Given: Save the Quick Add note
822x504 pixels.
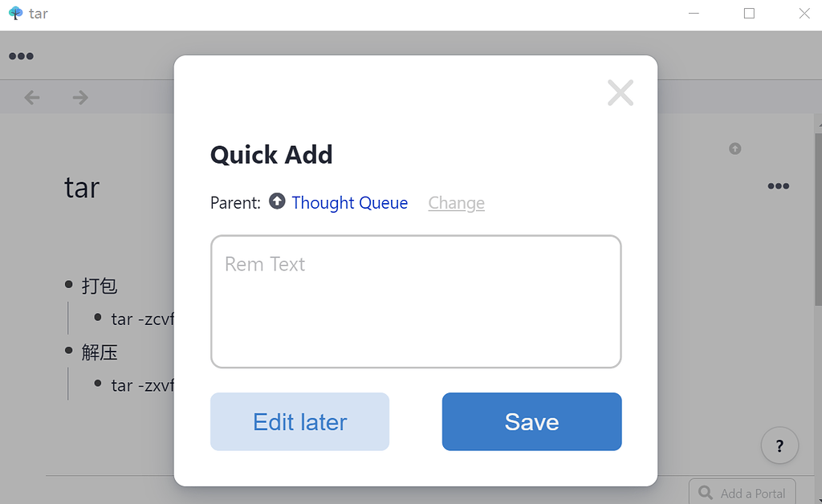Looking at the screenshot, I should pyautogui.click(x=531, y=421).
